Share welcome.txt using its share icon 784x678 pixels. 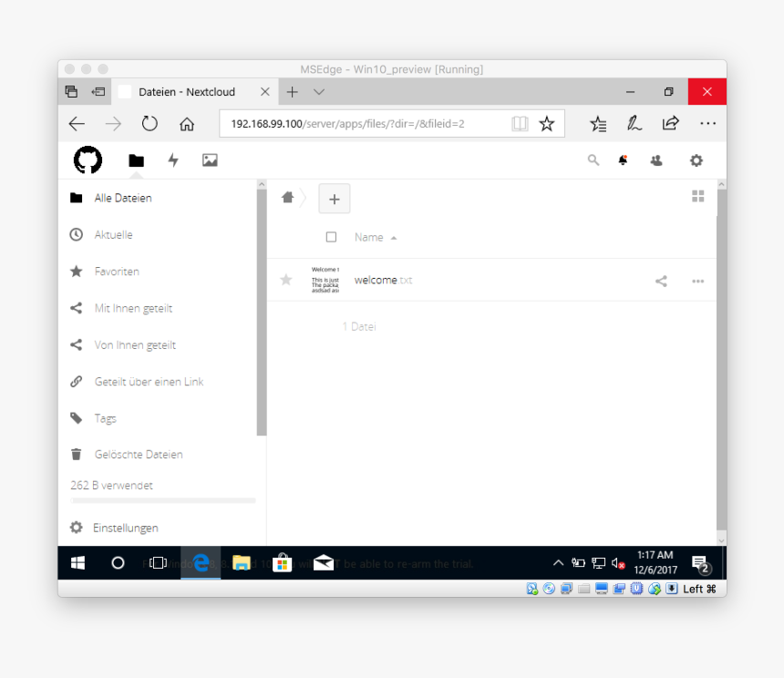click(661, 281)
